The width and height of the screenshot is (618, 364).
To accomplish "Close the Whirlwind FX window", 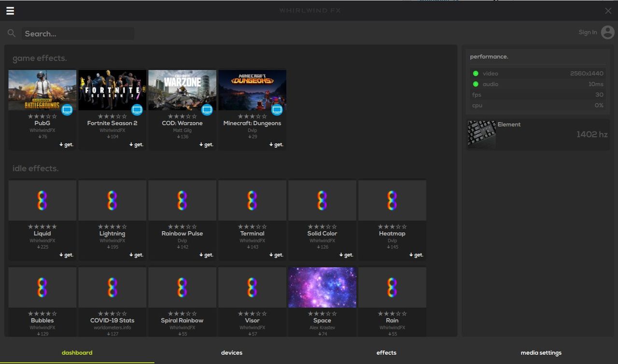I will [x=608, y=11].
